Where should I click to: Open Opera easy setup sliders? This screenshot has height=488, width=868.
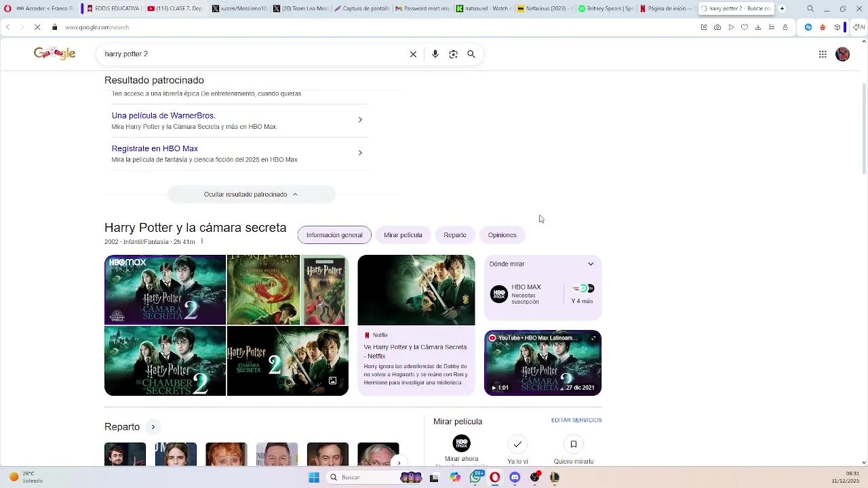pos(772,27)
